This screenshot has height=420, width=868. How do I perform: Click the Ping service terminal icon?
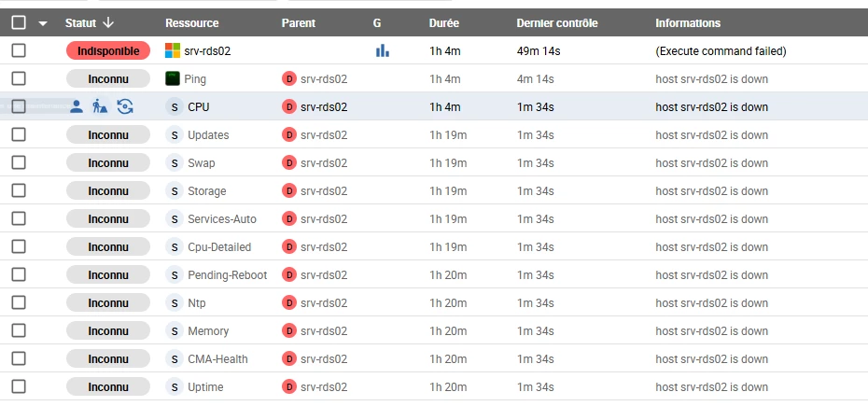(x=173, y=78)
